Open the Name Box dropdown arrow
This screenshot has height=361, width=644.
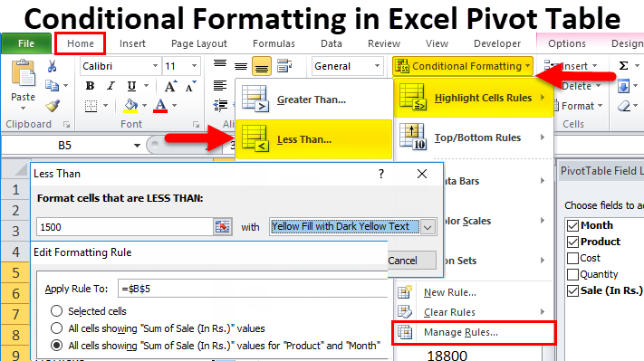point(137,146)
